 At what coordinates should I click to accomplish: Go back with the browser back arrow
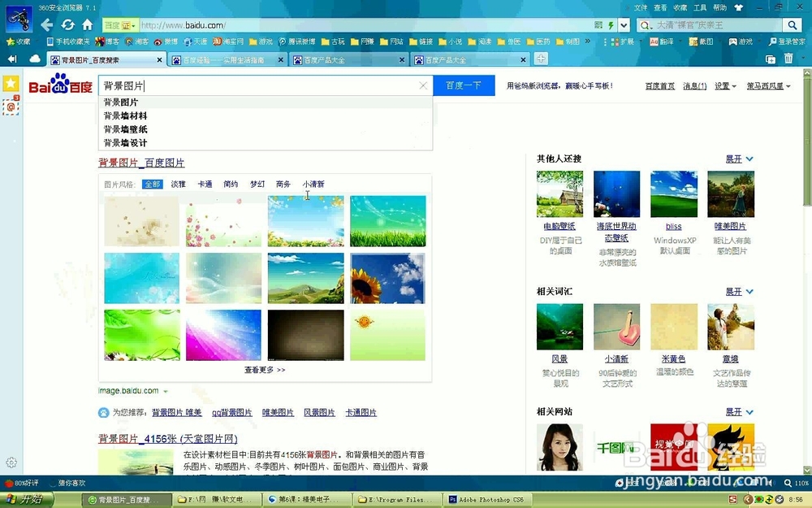pos(46,25)
